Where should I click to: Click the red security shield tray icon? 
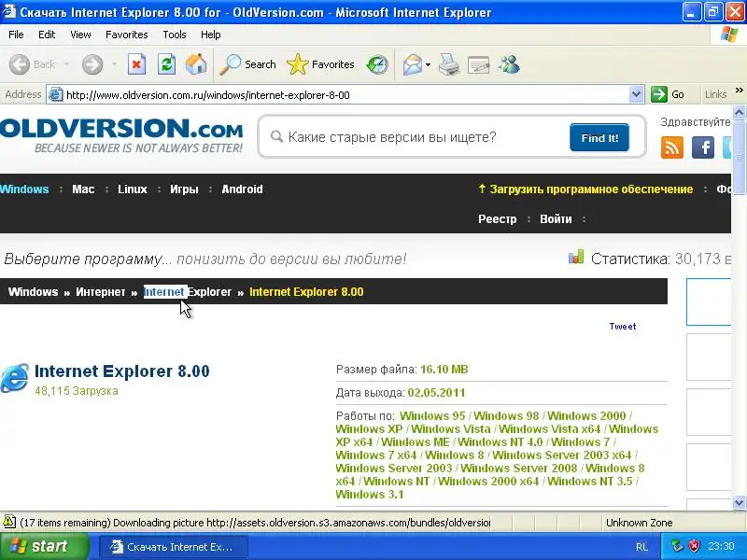click(695, 546)
